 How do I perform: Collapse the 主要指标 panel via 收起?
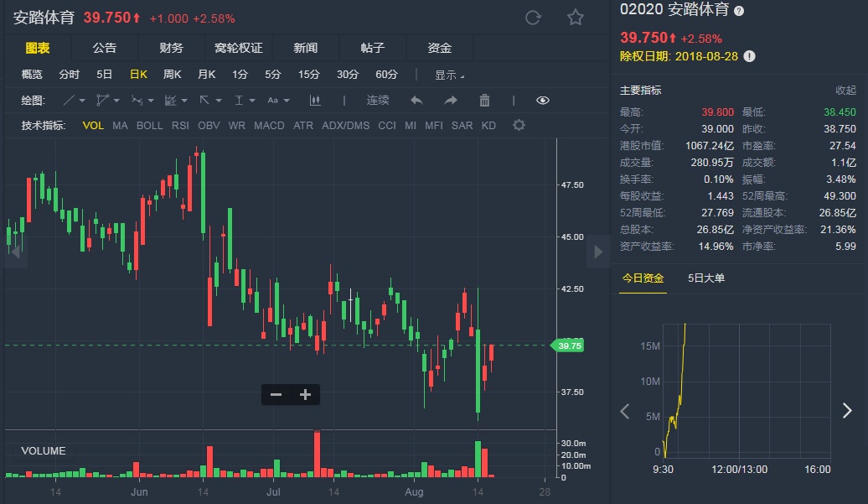coord(845,91)
